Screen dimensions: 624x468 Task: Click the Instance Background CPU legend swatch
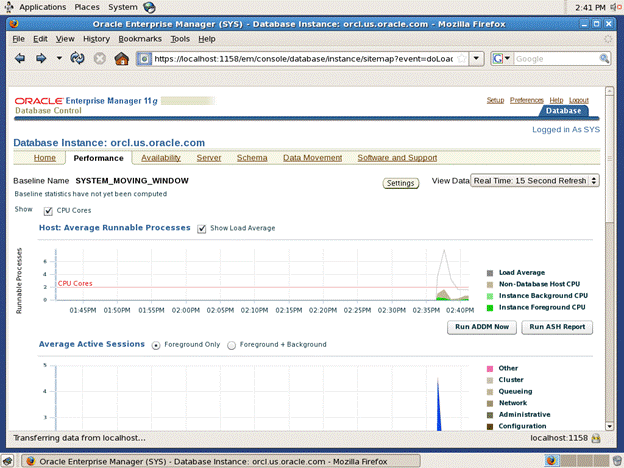(490, 296)
